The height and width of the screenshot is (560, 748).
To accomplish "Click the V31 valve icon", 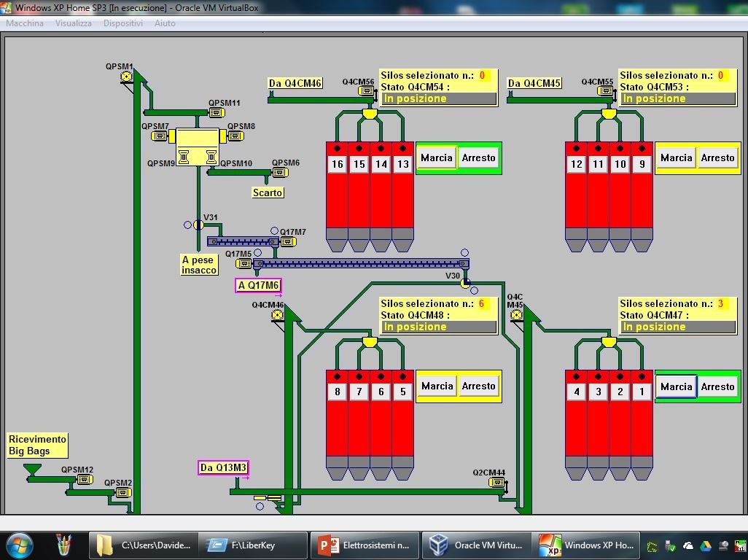I will pyautogui.click(x=198, y=225).
